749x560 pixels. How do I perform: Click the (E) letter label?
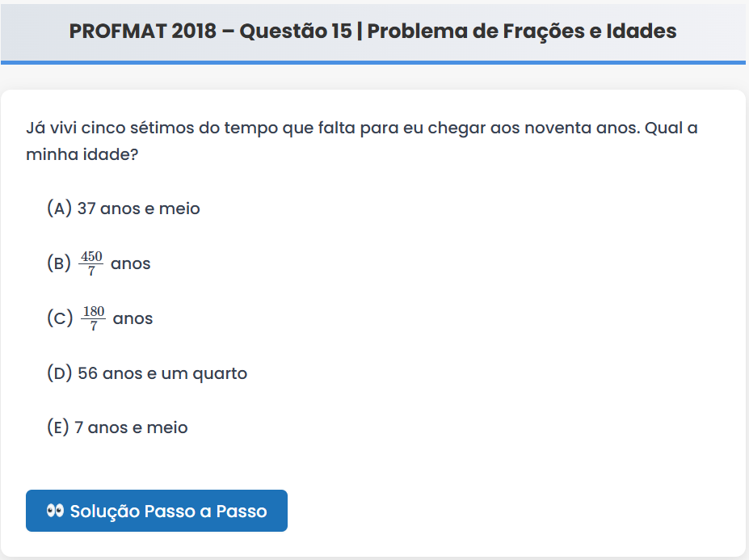tap(58, 427)
